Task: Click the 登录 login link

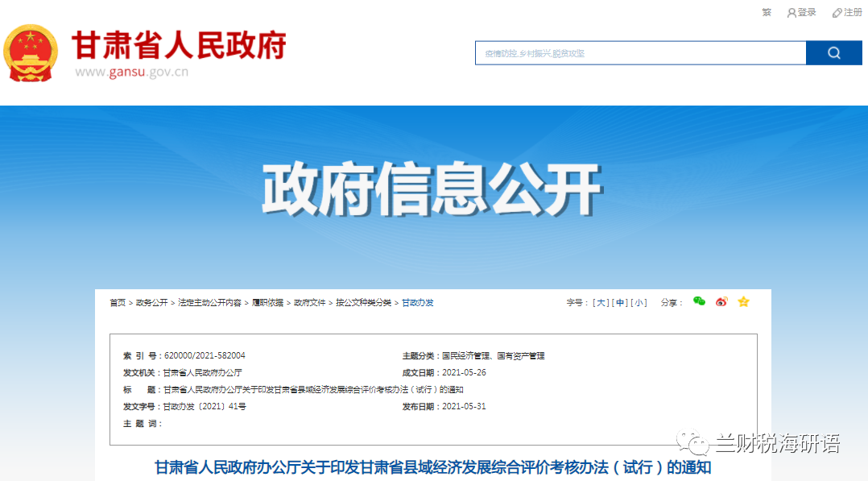Action: click(802, 12)
